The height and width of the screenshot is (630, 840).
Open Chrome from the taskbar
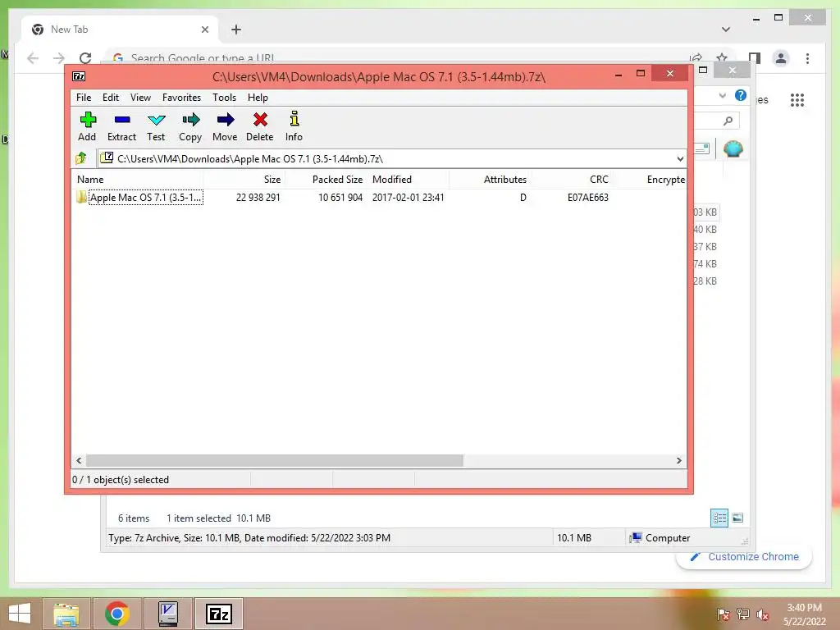(117, 614)
